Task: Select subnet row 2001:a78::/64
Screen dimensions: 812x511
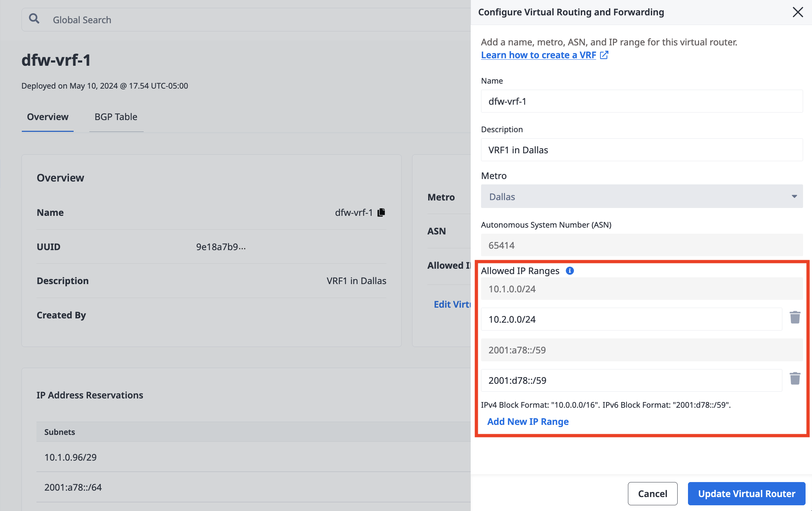Action: (x=253, y=487)
